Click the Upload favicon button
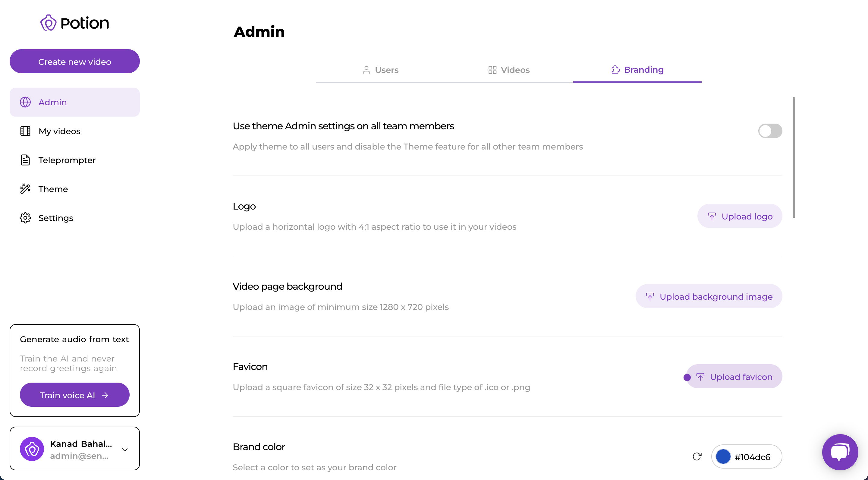This screenshot has height=480, width=868. click(734, 377)
